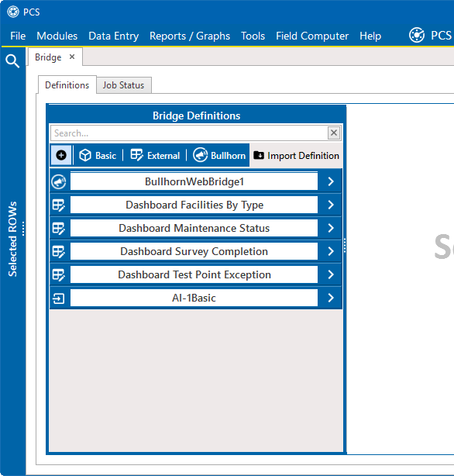
Task: Select the AI-1Basic definition
Action: [194, 298]
